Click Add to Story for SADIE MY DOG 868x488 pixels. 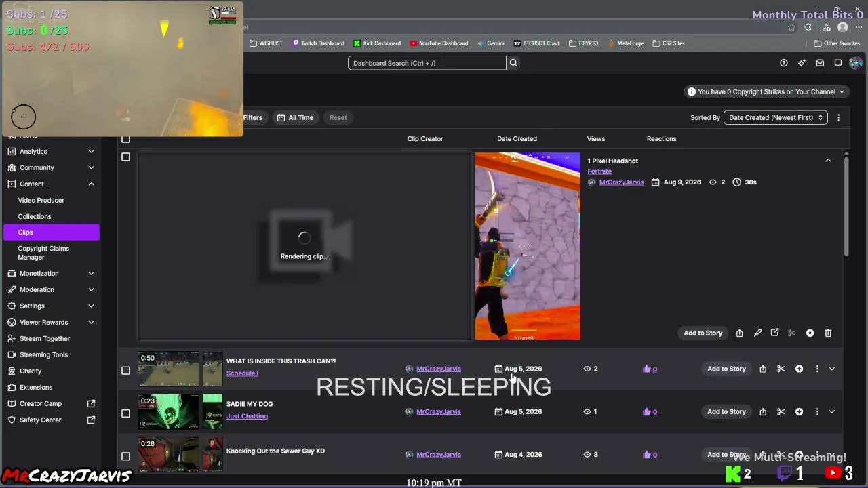pos(726,411)
